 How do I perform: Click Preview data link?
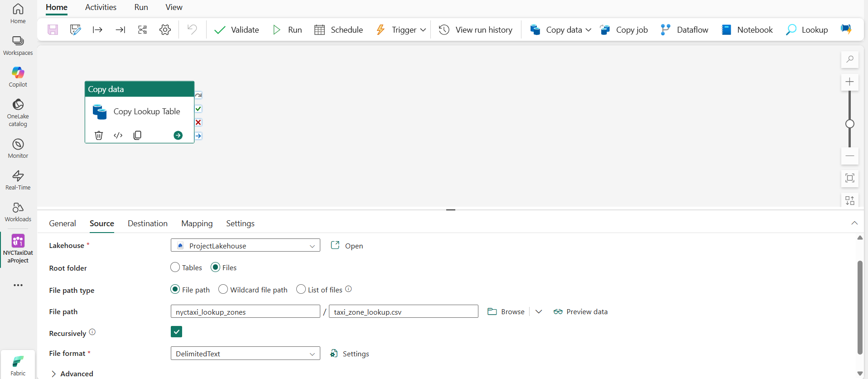581,311
